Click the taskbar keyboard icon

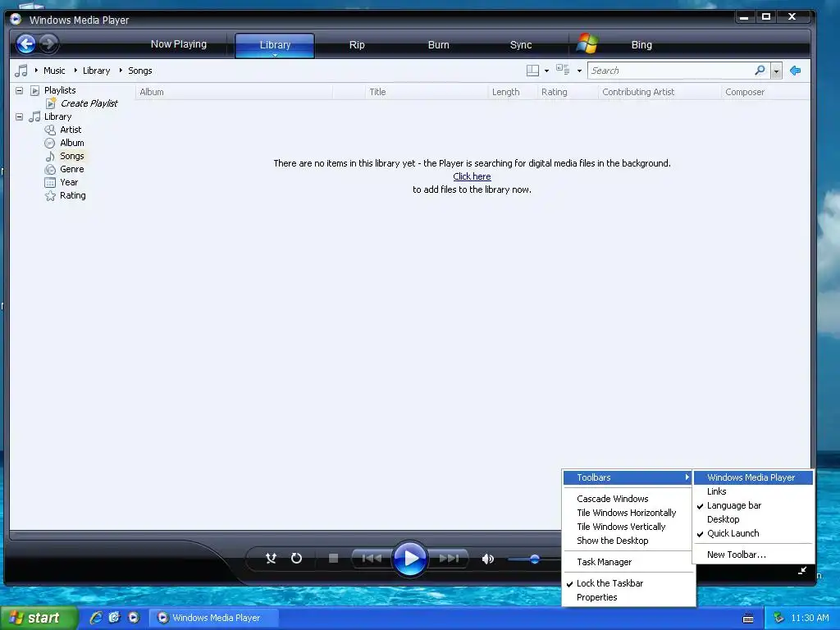click(748, 619)
